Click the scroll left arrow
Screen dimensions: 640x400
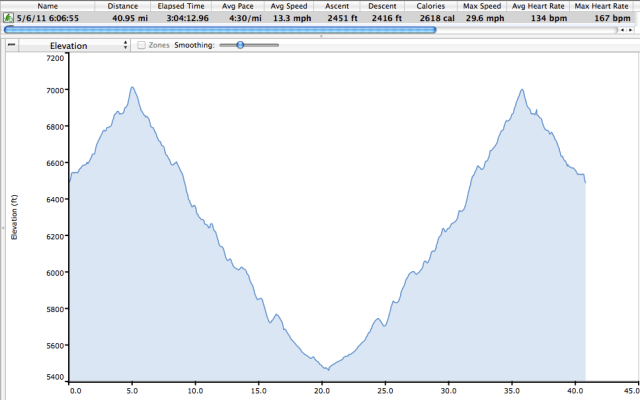coord(623,29)
